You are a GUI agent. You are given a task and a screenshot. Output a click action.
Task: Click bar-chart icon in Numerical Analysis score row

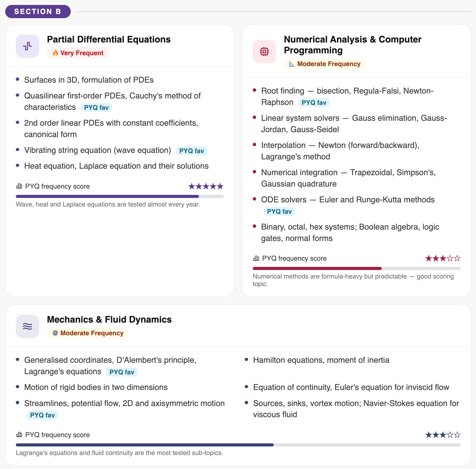point(256,258)
